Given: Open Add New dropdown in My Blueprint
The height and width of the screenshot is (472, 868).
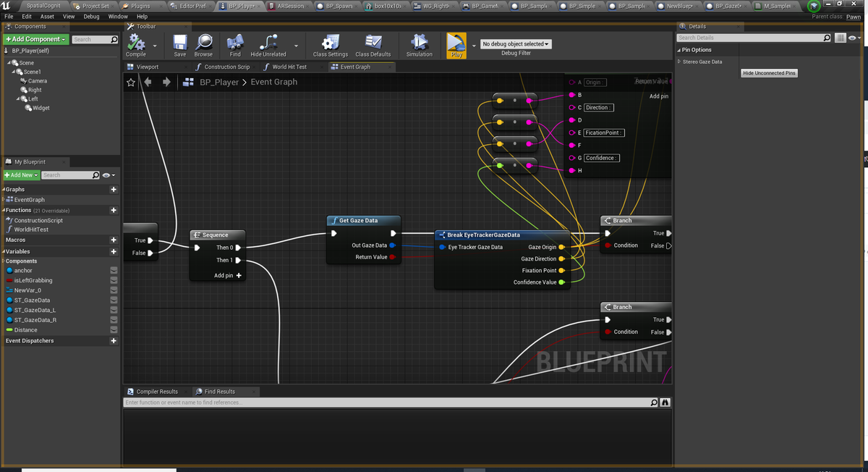Looking at the screenshot, I should click(x=21, y=175).
